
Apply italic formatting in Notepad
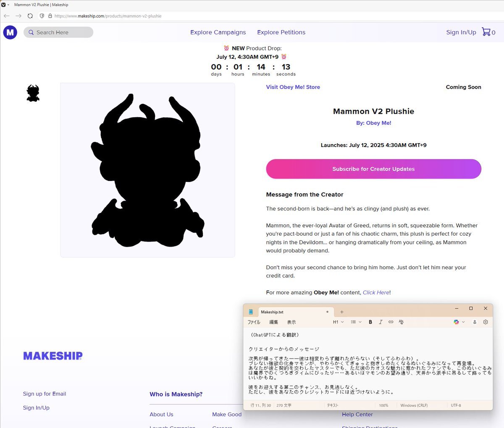coord(381,322)
